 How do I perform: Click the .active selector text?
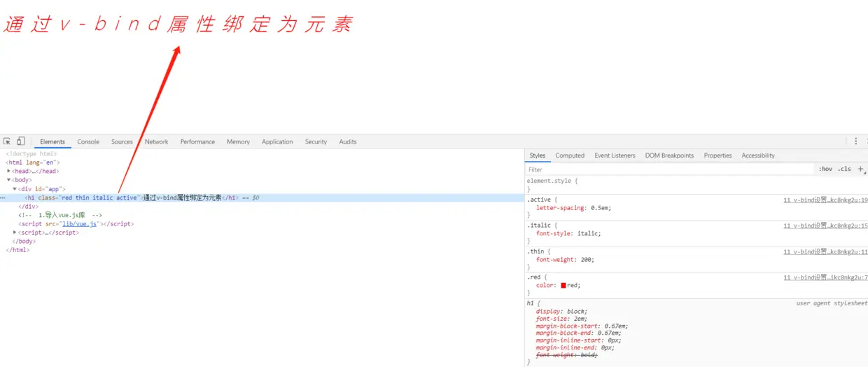[x=539, y=200]
